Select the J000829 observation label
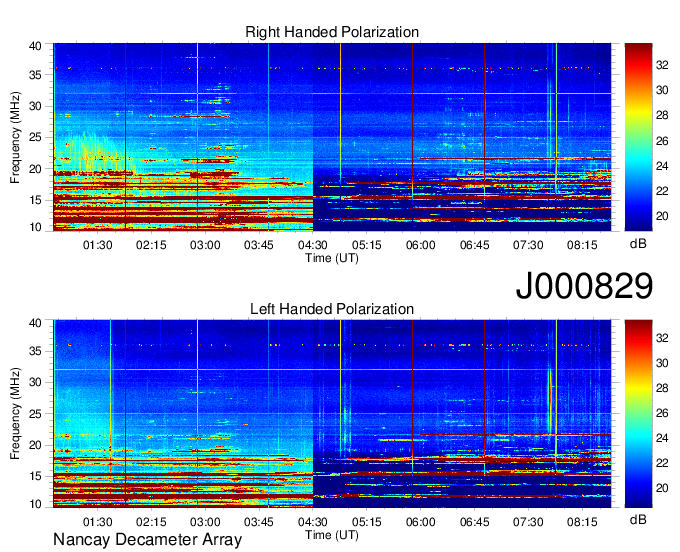The image size is (680, 552). 584,285
